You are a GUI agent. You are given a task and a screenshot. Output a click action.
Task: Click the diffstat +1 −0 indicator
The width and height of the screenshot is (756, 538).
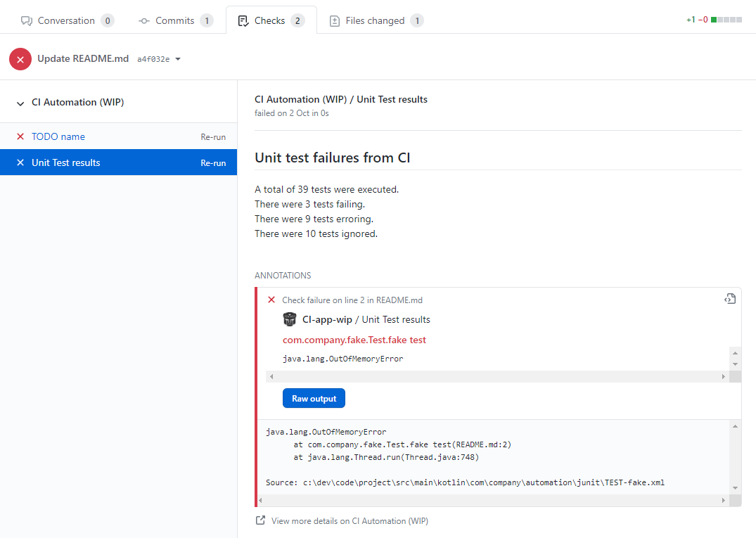[x=714, y=20]
